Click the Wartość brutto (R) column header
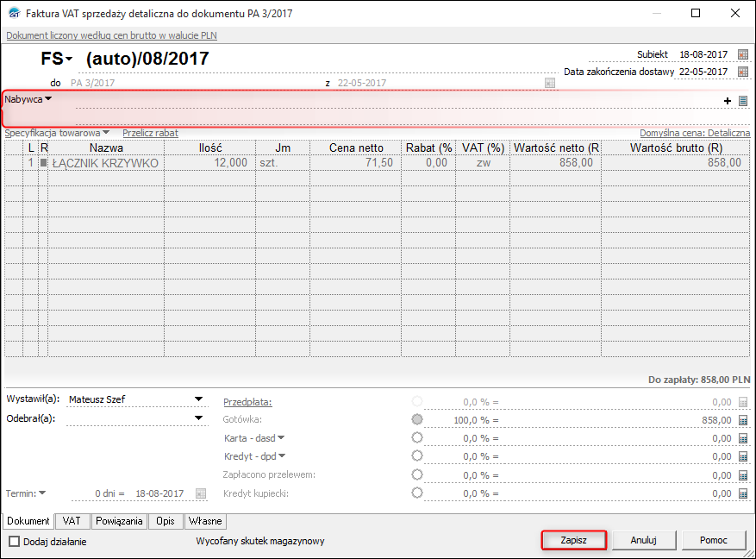756x559 pixels. [676, 148]
